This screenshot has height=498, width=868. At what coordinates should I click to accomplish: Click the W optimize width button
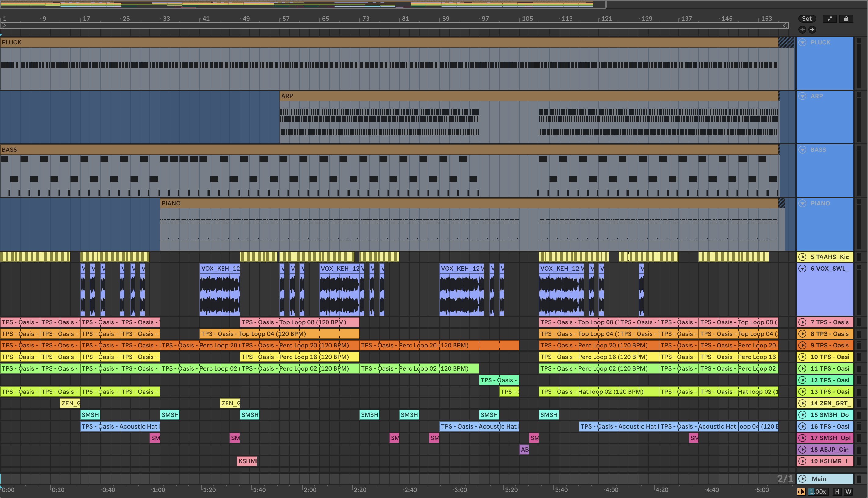[x=848, y=492]
